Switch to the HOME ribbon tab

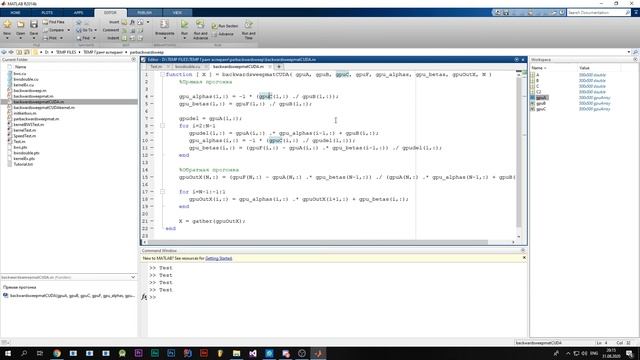point(16,13)
